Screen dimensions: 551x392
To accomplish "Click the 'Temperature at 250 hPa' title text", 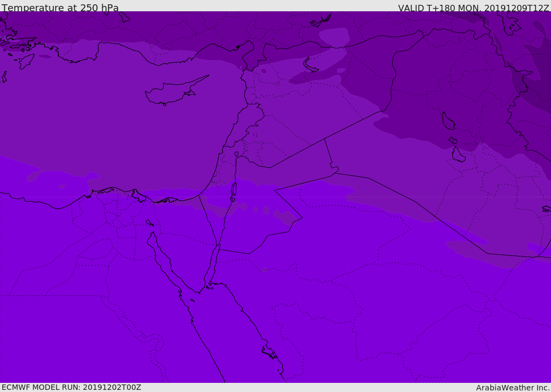I will coord(60,8).
